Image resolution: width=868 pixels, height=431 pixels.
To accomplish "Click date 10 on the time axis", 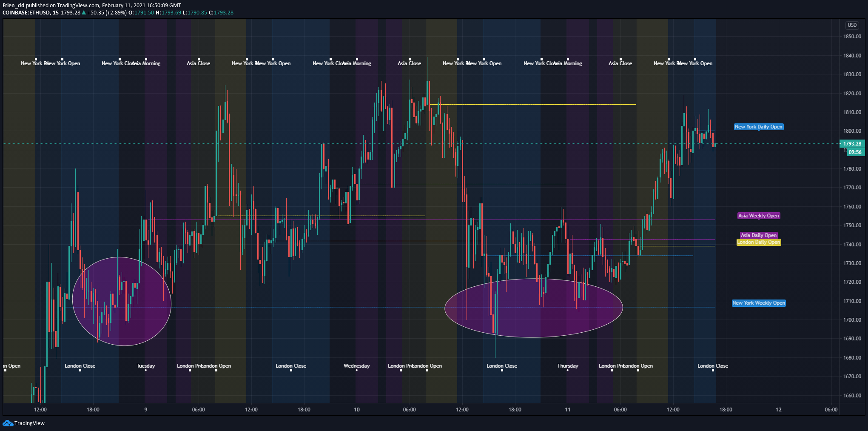I will [357, 410].
